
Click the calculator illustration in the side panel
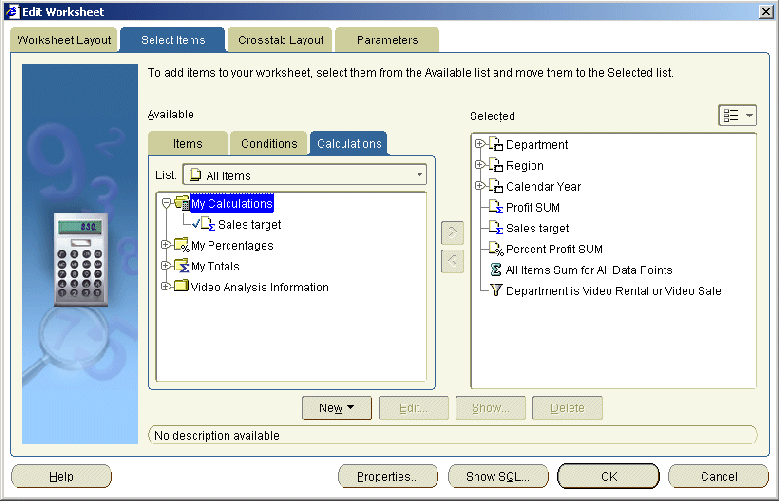pyautogui.click(x=80, y=258)
